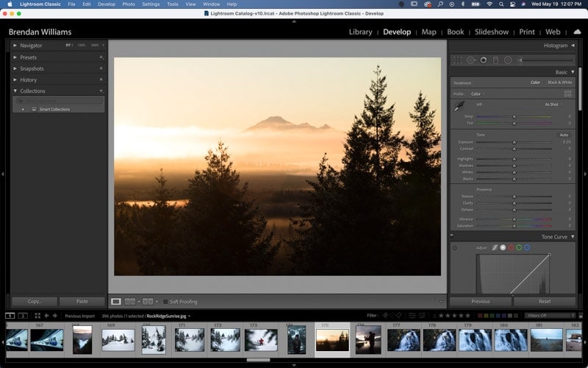Open the Filters Off dropdown

pos(550,316)
